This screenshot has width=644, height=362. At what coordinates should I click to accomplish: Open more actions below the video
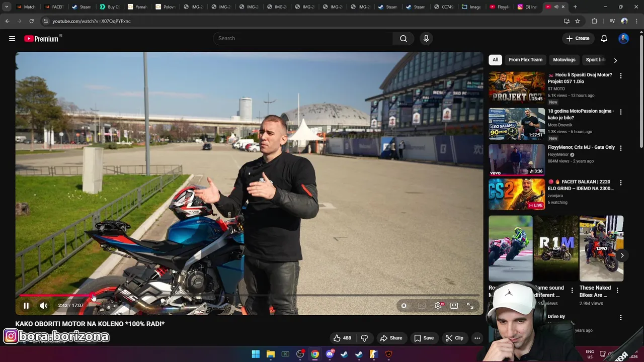477,338
